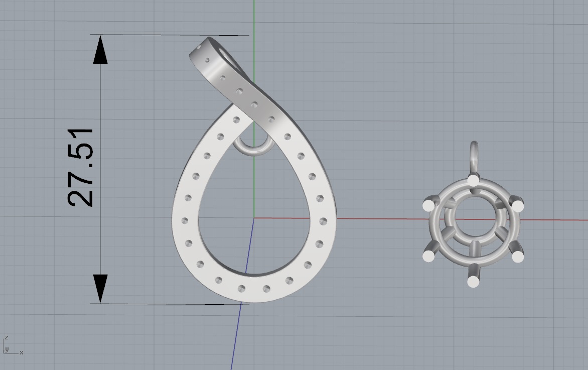
Task: Pick the lower-left prong of the setting
Action: 429,256
